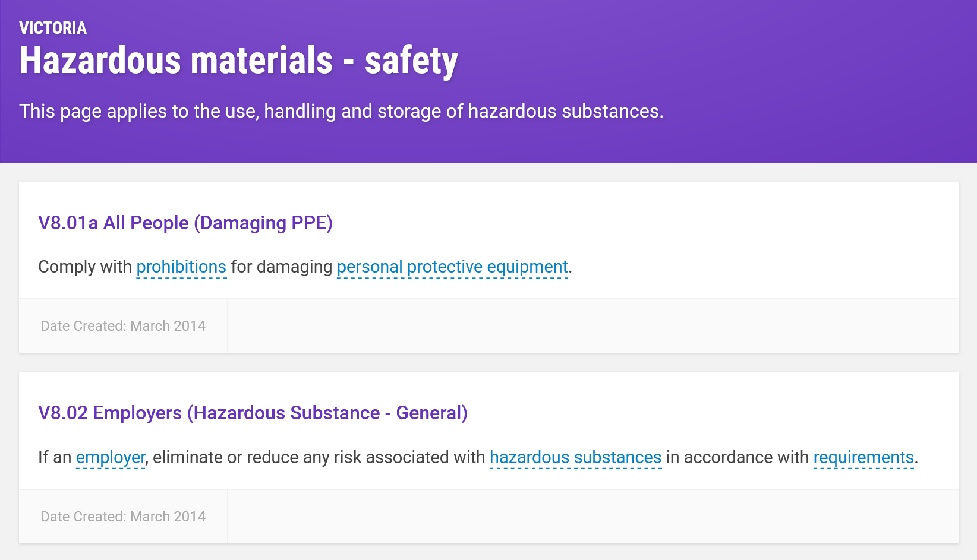977x560 pixels.
Task: Click the V8.01a card's empty footer area
Action: coord(593,326)
